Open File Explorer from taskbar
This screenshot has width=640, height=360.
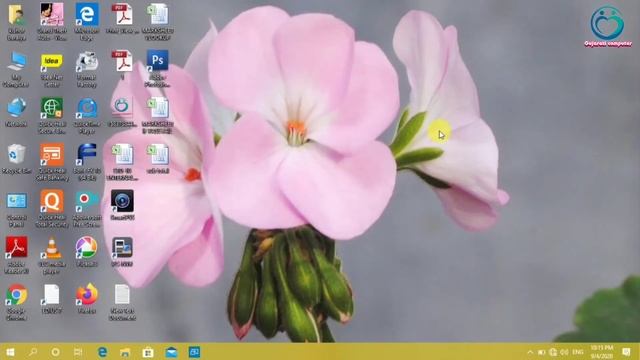[125, 352]
